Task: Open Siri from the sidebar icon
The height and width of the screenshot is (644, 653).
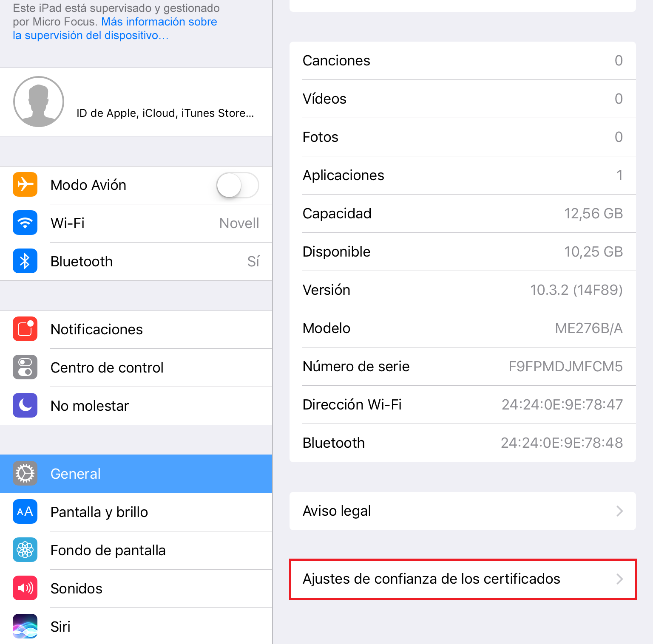Action: click(x=25, y=626)
